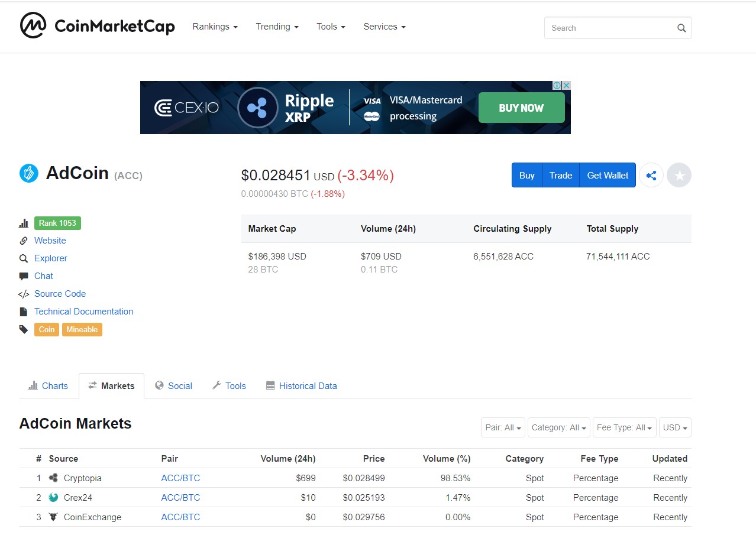Screen dimensions: 756x548
Task: Open the Website link
Action: tap(50, 241)
